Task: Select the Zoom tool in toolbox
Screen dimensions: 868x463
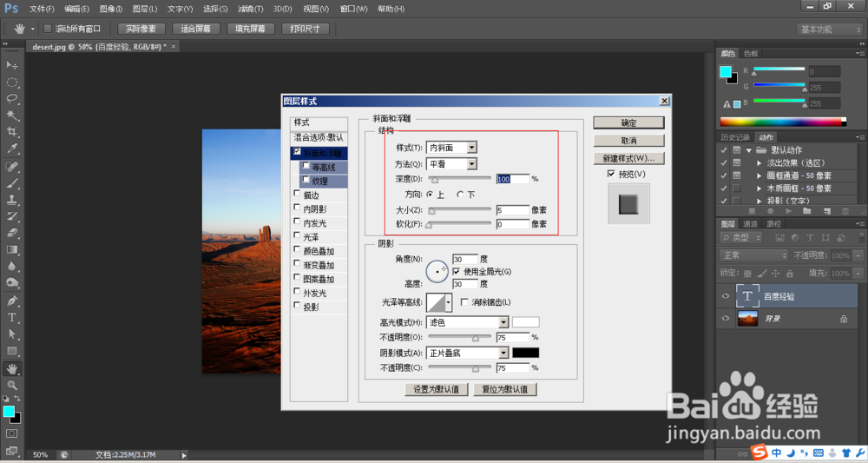Action: tap(11, 386)
